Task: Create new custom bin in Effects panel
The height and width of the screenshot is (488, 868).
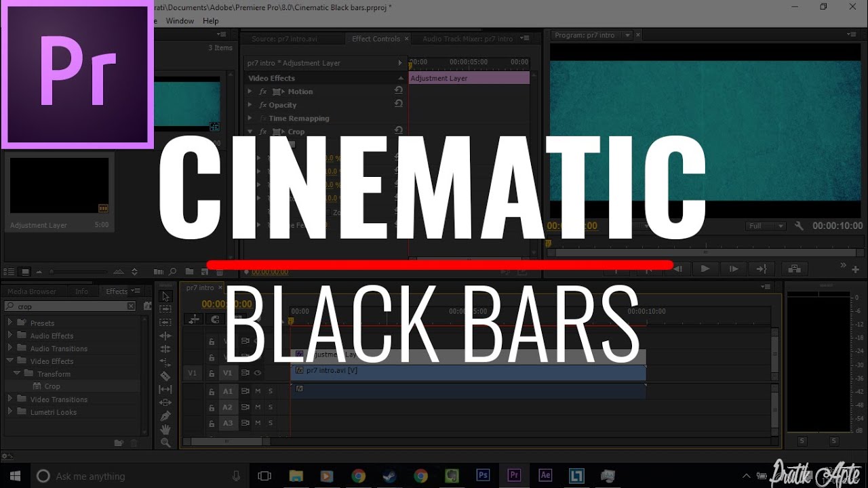Action: point(119,443)
